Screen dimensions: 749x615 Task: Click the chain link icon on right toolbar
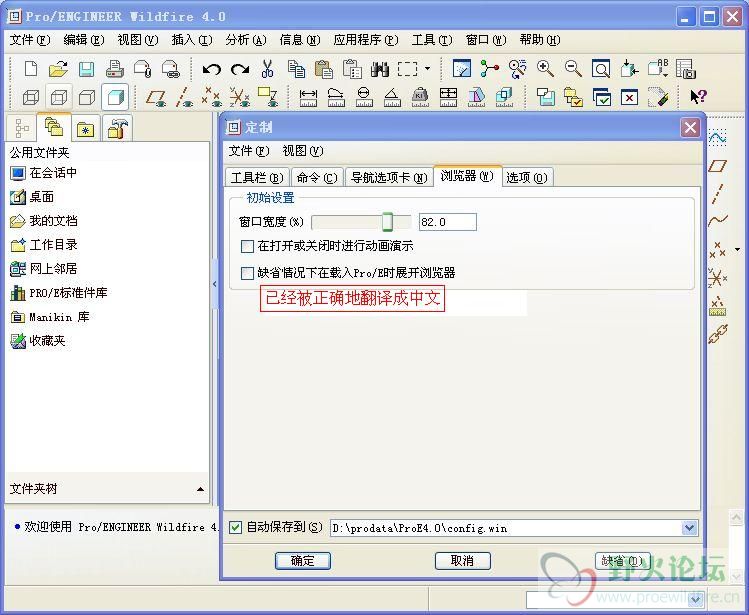pyautogui.click(x=717, y=334)
